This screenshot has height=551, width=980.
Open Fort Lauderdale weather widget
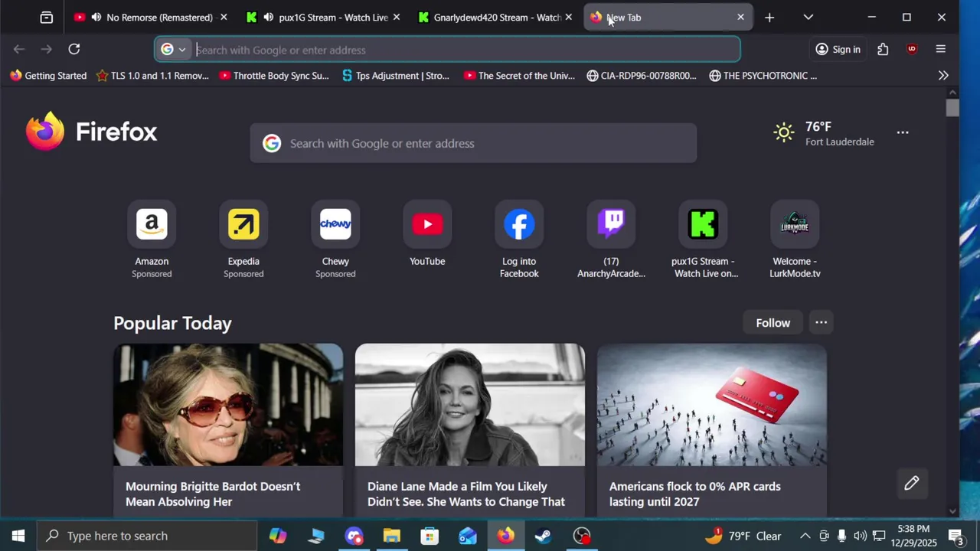824,133
